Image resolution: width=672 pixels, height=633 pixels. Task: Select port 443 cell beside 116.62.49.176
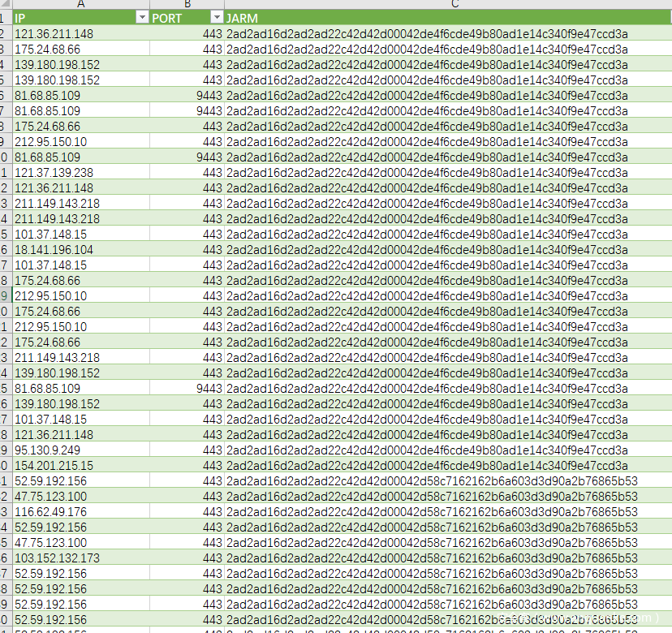(x=187, y=512)
